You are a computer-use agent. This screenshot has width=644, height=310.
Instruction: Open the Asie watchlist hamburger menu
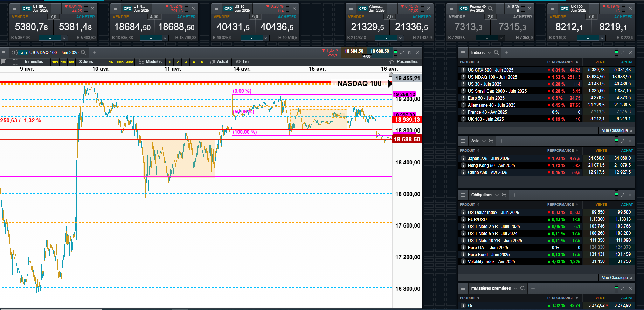[x=463, y=141]
